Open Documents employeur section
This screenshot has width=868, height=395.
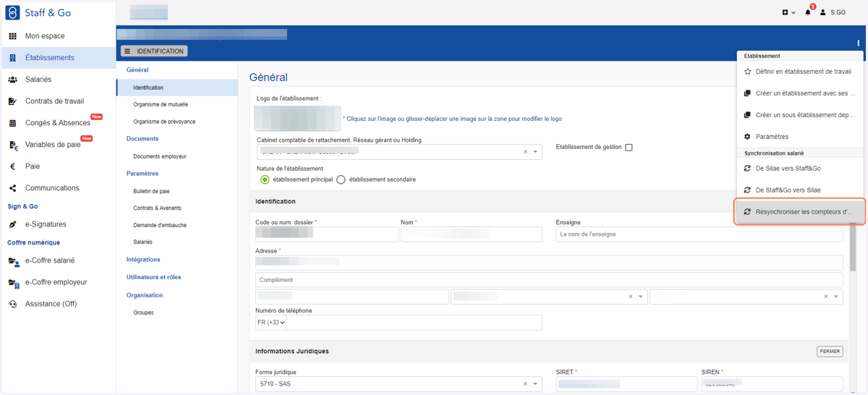pos(160,156)
